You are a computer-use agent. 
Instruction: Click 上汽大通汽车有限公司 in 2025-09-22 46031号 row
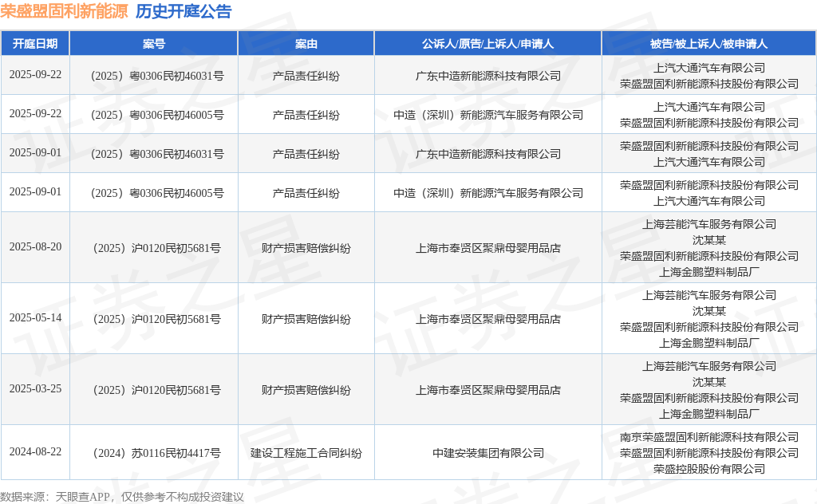pos(708,69)
